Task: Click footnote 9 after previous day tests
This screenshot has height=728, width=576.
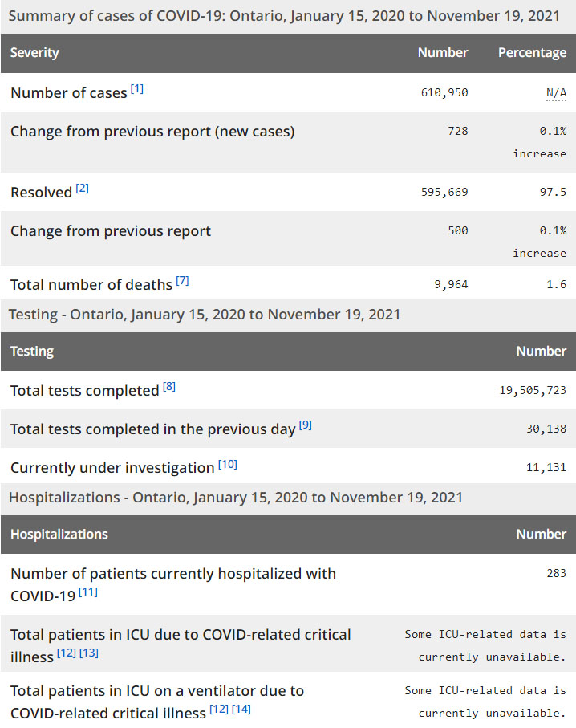Action: [x=306, y=425]
